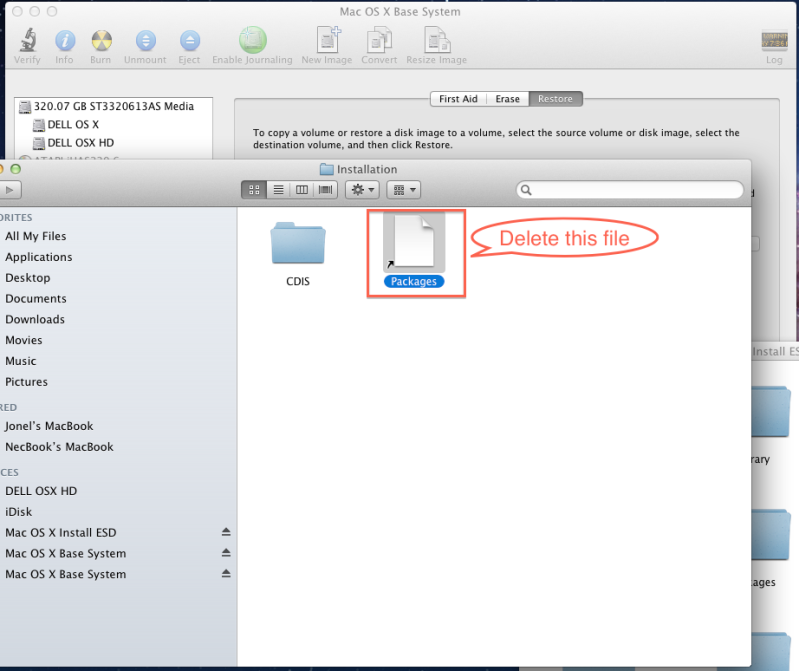Select Jonel's MacBook under shared
This screenshot has width=799, height=671.
click(49, 426)
